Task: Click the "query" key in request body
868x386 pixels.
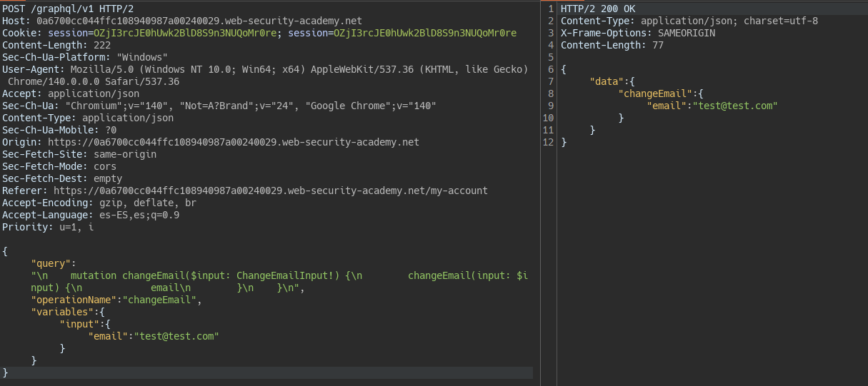Action: click(54, 263)
